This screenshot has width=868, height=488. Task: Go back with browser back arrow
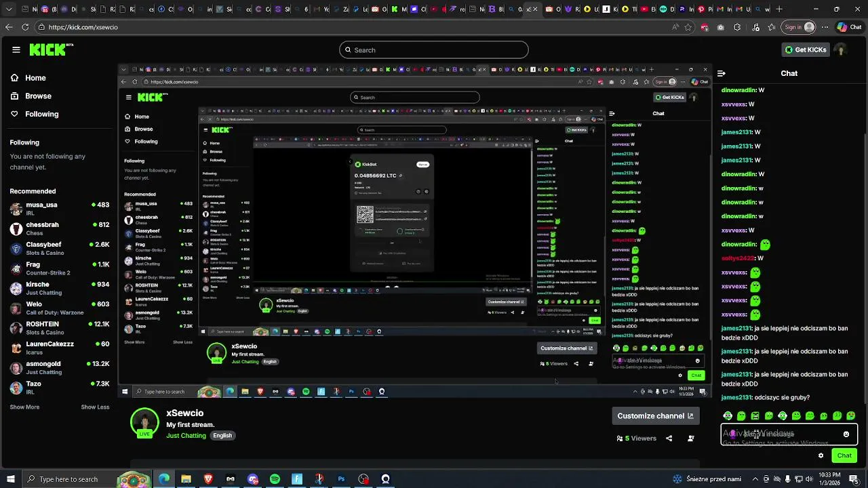[9, 27]
